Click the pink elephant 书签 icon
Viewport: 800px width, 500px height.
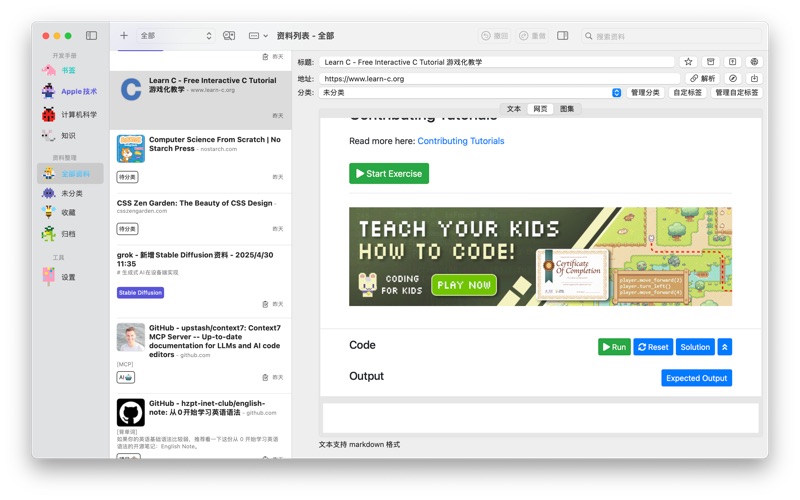tap(48, 70)
